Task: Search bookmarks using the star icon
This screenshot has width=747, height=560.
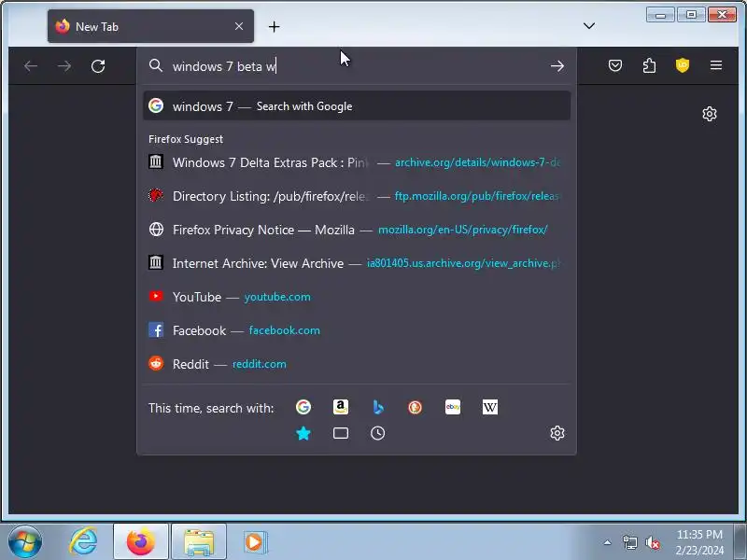Action: [x=303, y=433]
